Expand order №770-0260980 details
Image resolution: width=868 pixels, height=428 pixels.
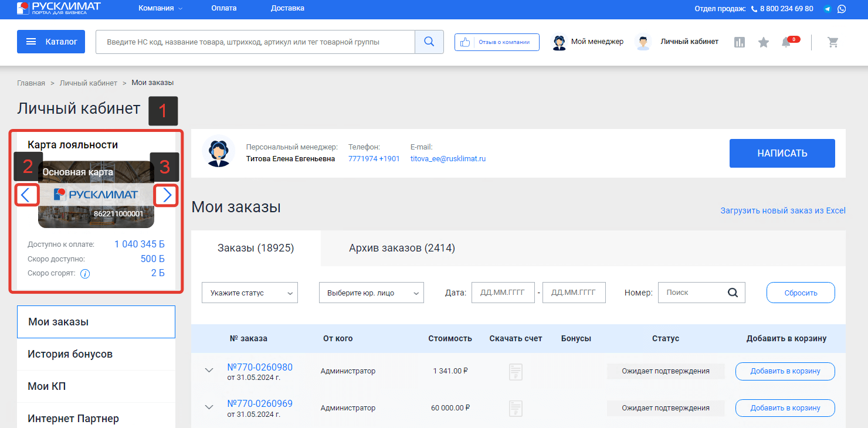point(209,371)
